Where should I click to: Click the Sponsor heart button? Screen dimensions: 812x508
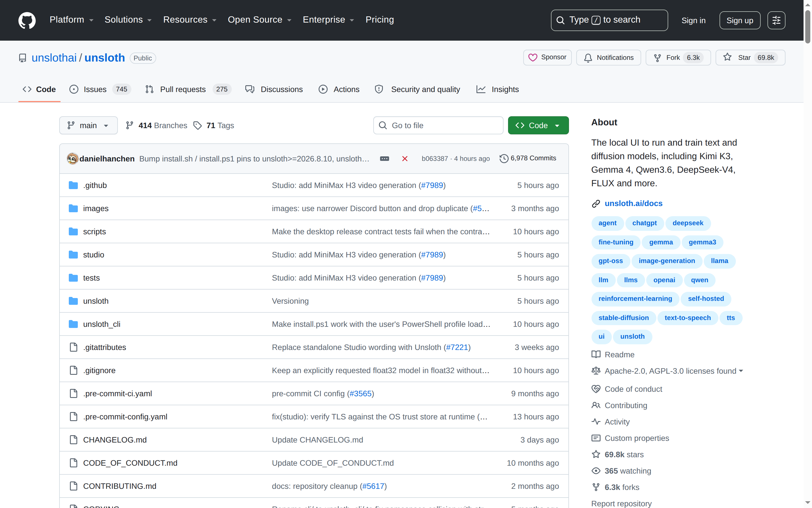click(547, 58)
